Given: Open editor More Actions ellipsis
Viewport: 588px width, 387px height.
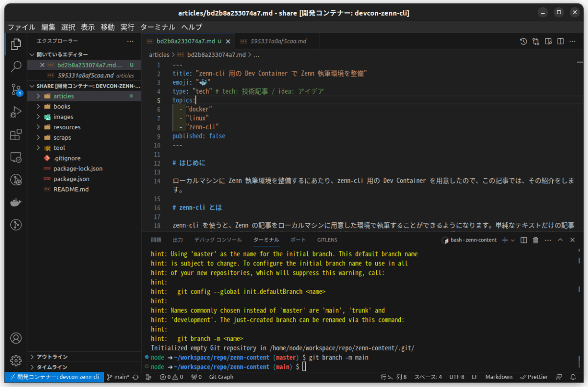Looking at the screenshot, I should point(573,41).
